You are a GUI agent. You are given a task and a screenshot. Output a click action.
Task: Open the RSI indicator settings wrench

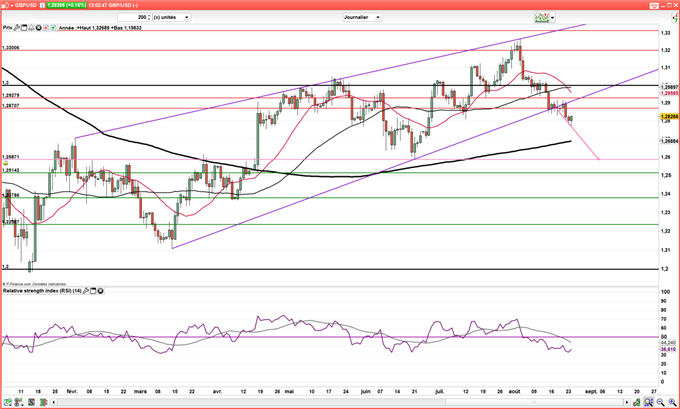(x=86, y=291)
